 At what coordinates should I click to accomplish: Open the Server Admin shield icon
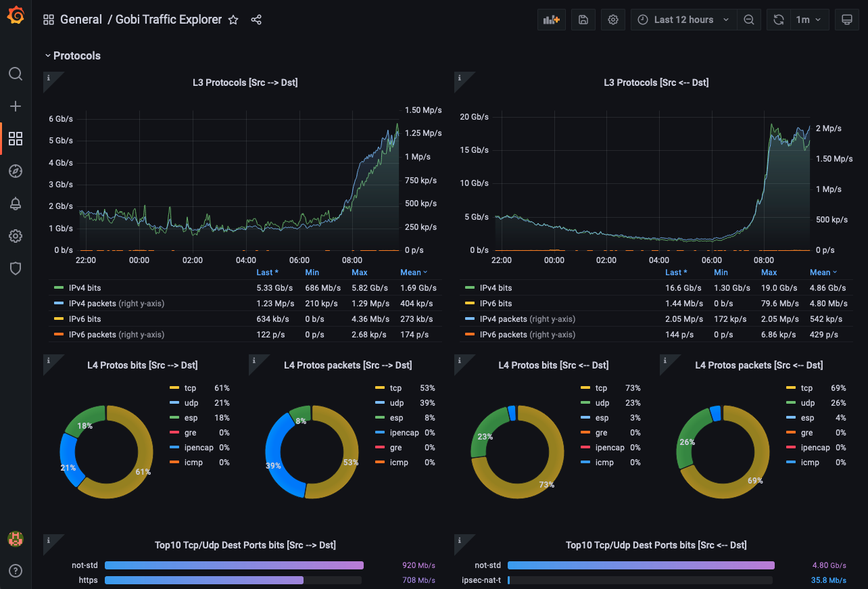(x=16, y=268)
